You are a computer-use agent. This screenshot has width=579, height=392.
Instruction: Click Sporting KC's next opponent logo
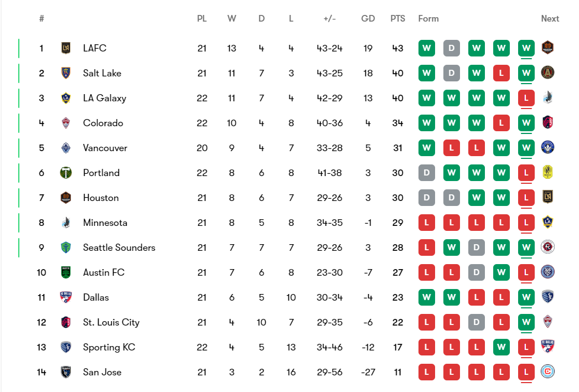(x=547, y=347)
